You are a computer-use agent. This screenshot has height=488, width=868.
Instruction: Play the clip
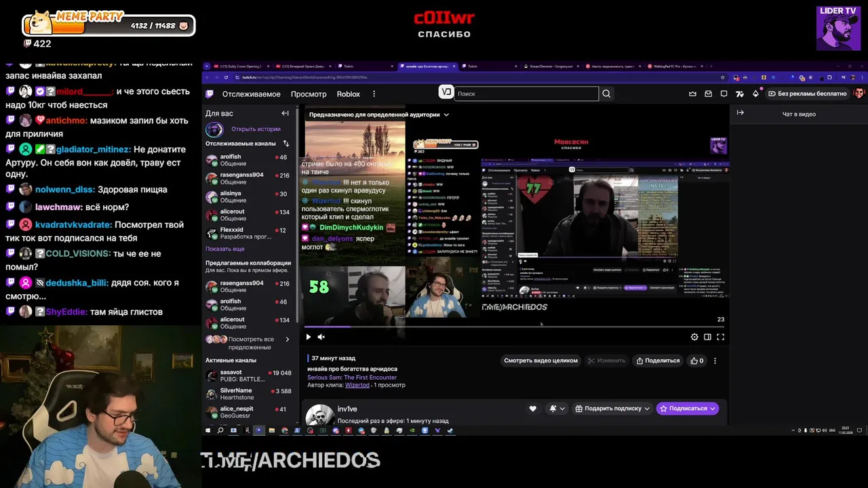coord(309,337)
